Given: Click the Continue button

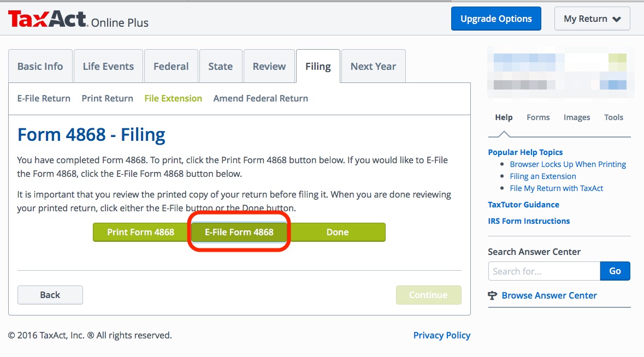Looking at the screenshot, I should tap(428, 295).
